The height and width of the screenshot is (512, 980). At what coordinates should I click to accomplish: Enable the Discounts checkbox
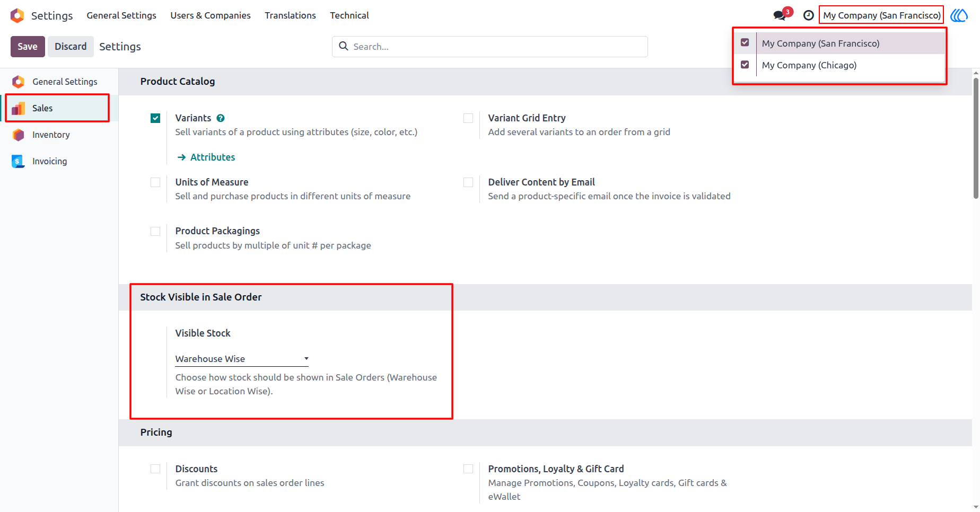[155, 469]
